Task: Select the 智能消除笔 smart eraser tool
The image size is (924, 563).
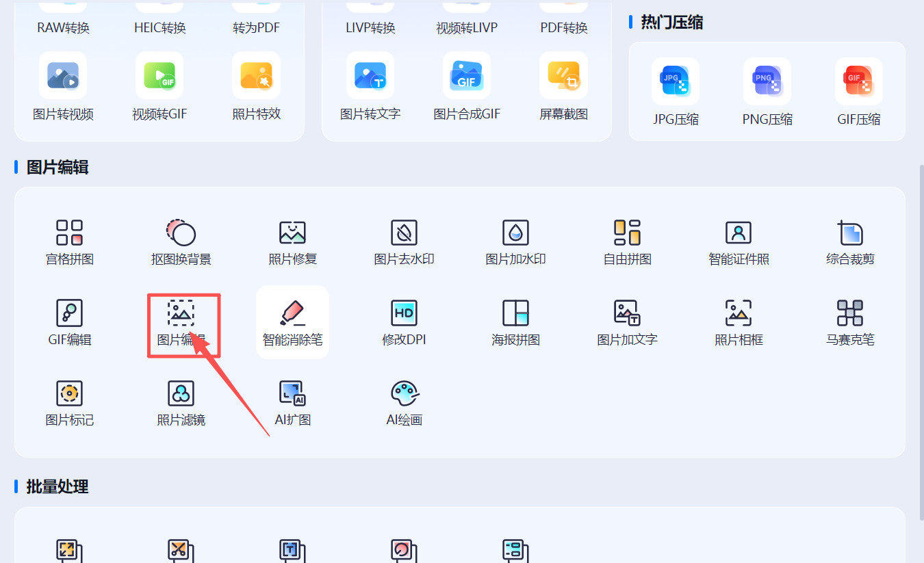Action: [293, 322]
